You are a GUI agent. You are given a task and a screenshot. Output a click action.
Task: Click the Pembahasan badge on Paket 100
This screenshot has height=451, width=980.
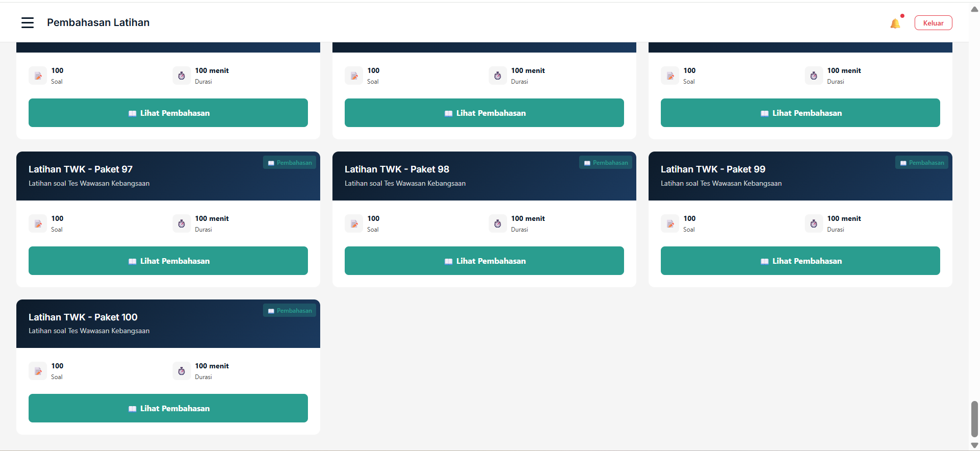coord(290,311)
